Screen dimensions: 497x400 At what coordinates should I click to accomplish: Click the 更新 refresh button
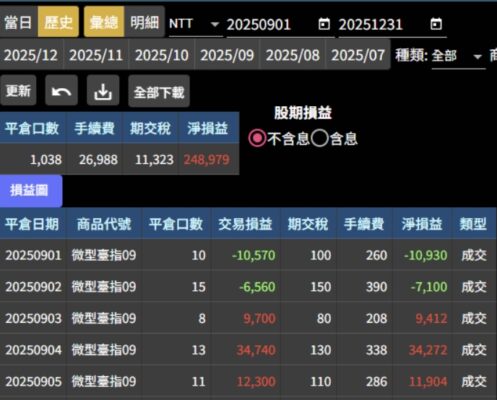click(18, 91)
